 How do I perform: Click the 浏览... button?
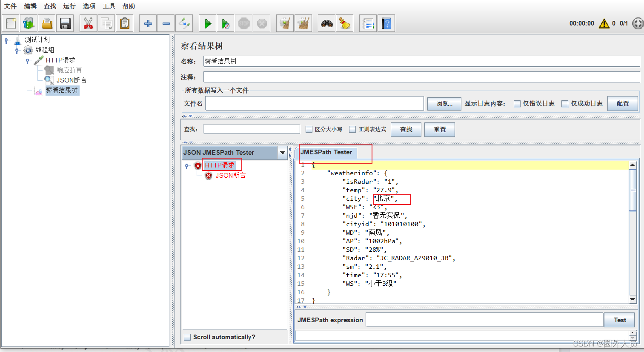point(444,104)
